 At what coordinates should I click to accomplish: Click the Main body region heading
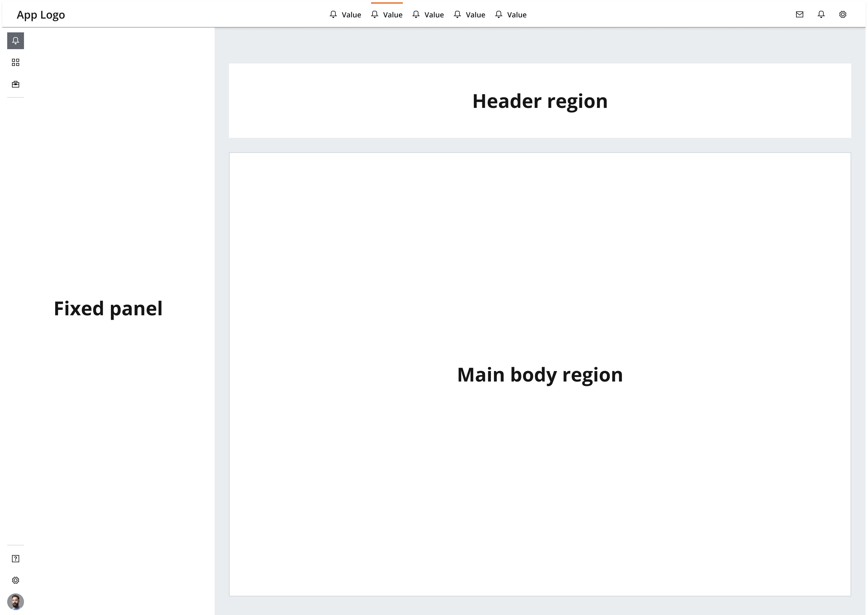(x=540, y=375)
